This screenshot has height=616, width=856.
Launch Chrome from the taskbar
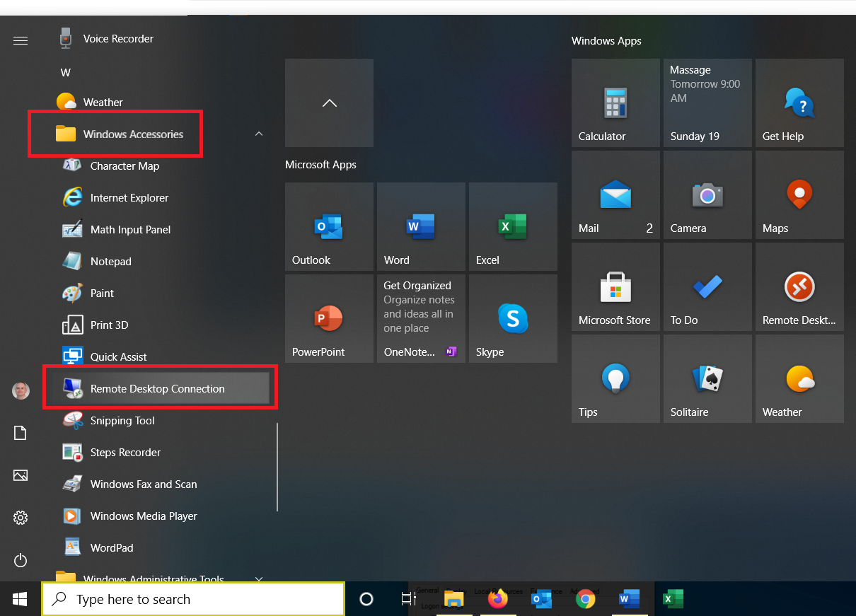coord(585,599)
